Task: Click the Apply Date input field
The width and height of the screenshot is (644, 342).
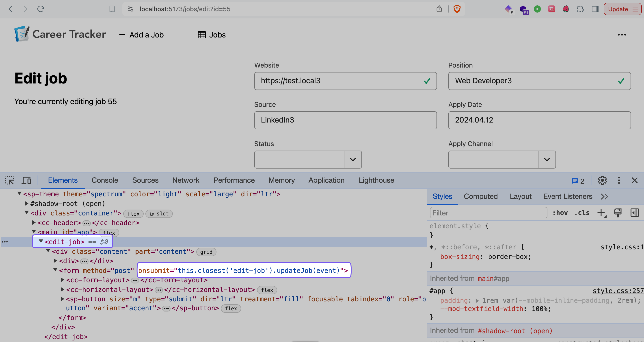Action: pos(540,120)
